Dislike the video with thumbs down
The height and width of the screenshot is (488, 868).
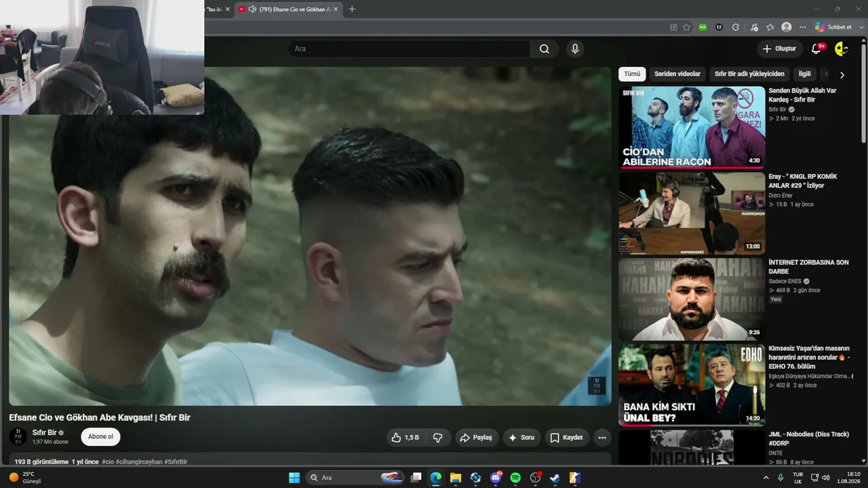tap(438, 438)
